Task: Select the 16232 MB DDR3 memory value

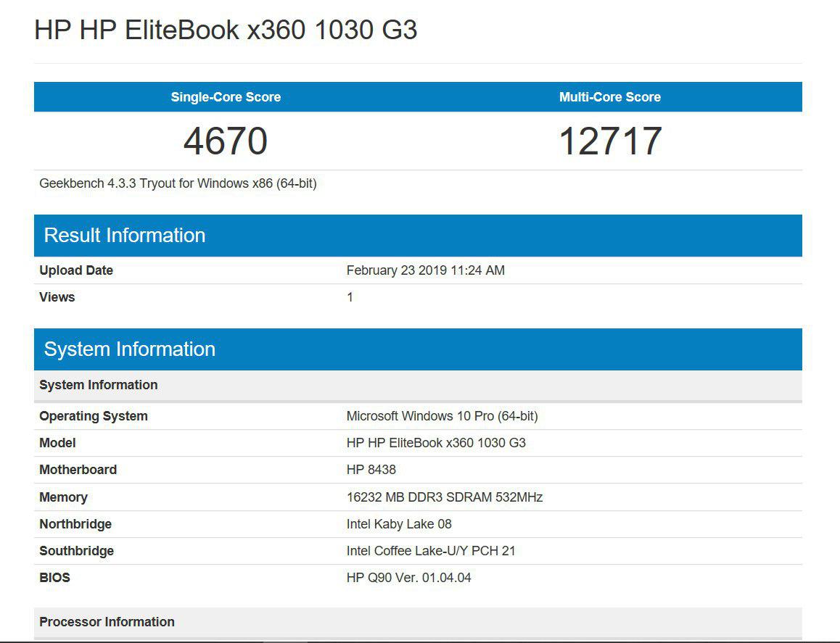Action: 444,497
